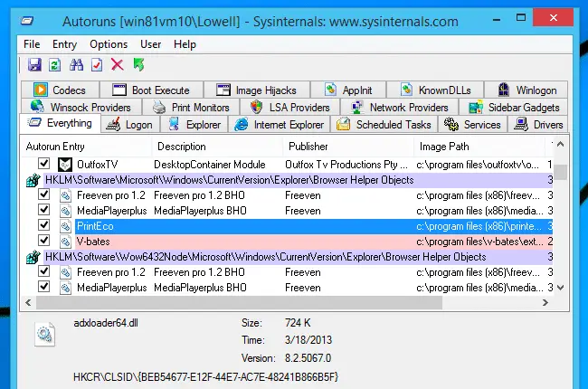Screen dimensions: 588x389
Task: Open Find with binoculars icon
Action: pos(77,65)
